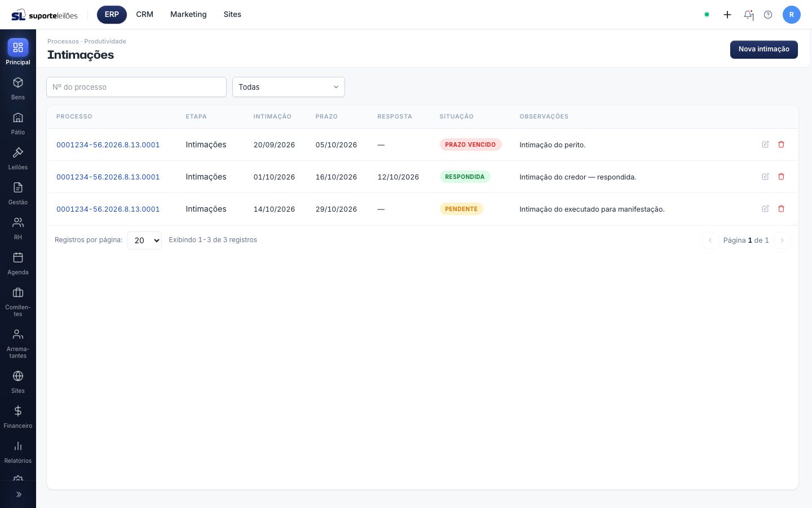The height and width of the screenshot is (508, 812).
Task: Edit the Intimação do perito row
Action: (x=765, y=144)
